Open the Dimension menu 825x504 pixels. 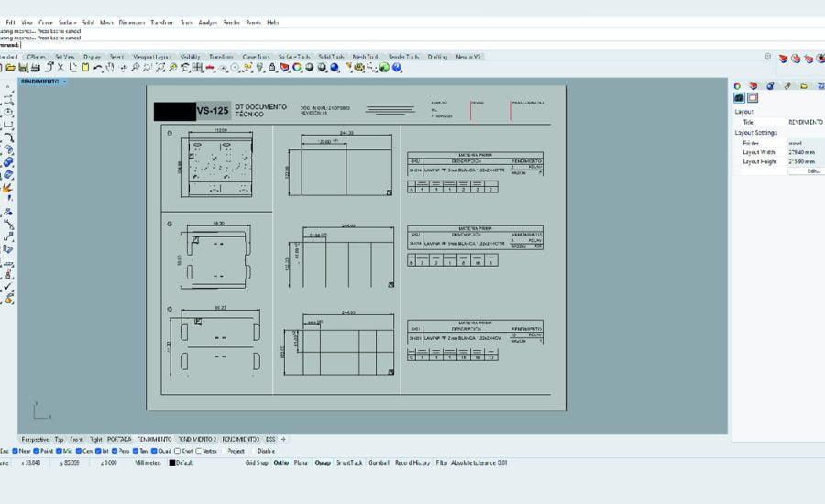[x=131, y=21]
